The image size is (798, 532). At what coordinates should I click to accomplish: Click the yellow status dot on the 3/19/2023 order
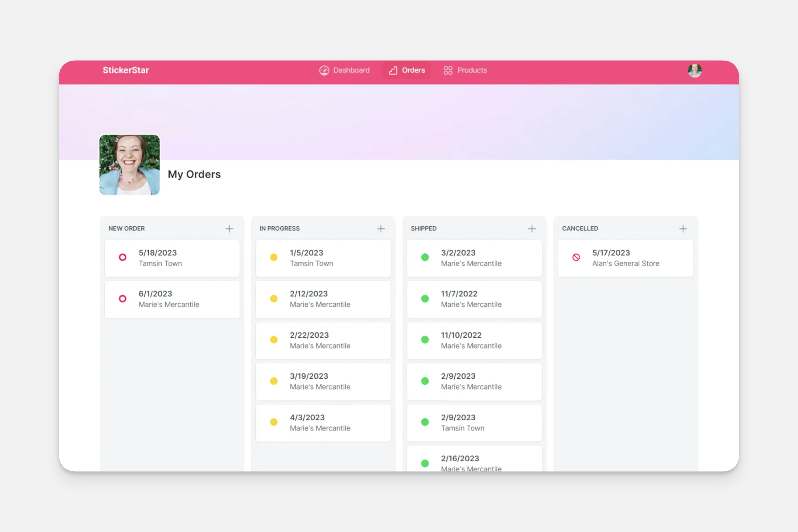pyautogui.click(x=274, y=381)
